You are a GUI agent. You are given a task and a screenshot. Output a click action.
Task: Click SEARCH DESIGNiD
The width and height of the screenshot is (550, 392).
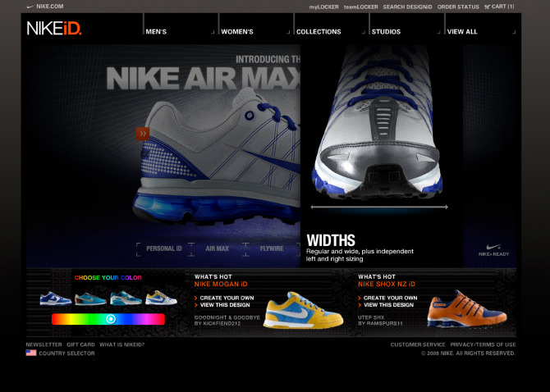(x=408, y=7)
